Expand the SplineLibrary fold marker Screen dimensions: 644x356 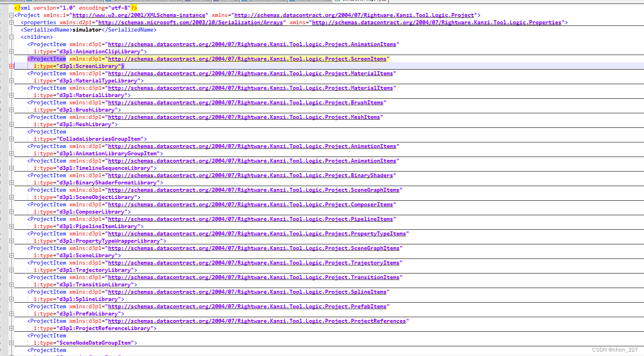click(x=11, y=299)
